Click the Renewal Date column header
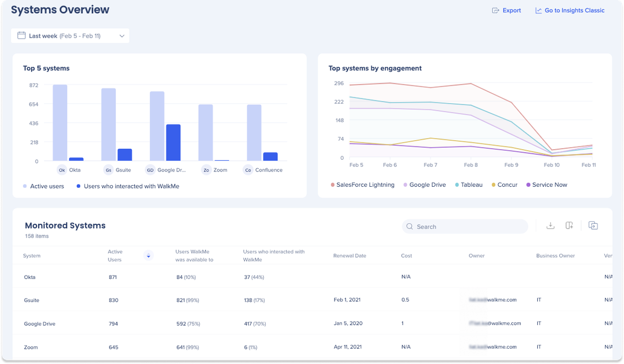624x364 pixels. tap(350, 256)
